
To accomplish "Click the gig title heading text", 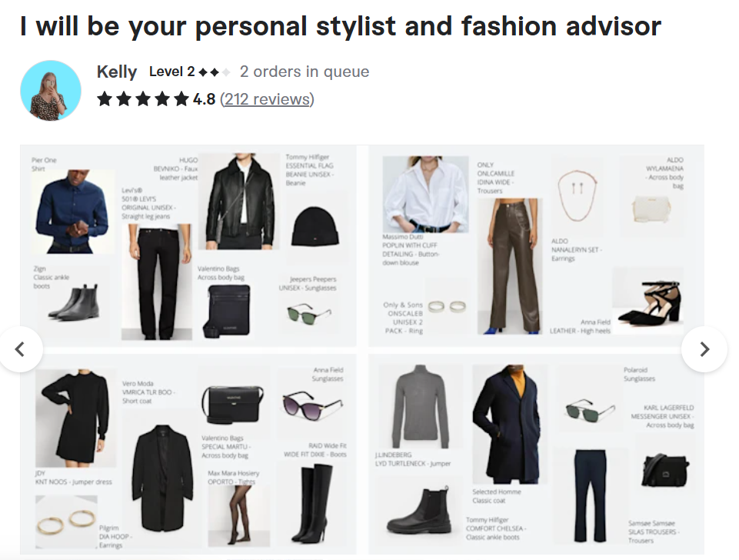I will point(341,26).
